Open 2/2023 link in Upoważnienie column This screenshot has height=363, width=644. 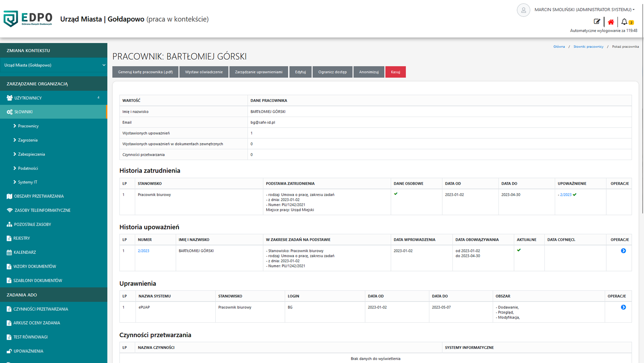(566, 195)
